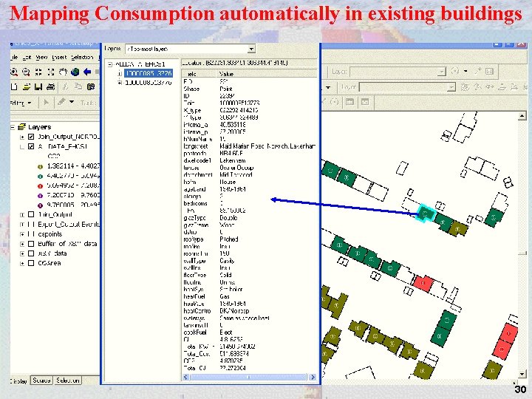Select the Pan hand tool
The width and height of the screenshot is (532, 399).
click(x=63, y=72)
